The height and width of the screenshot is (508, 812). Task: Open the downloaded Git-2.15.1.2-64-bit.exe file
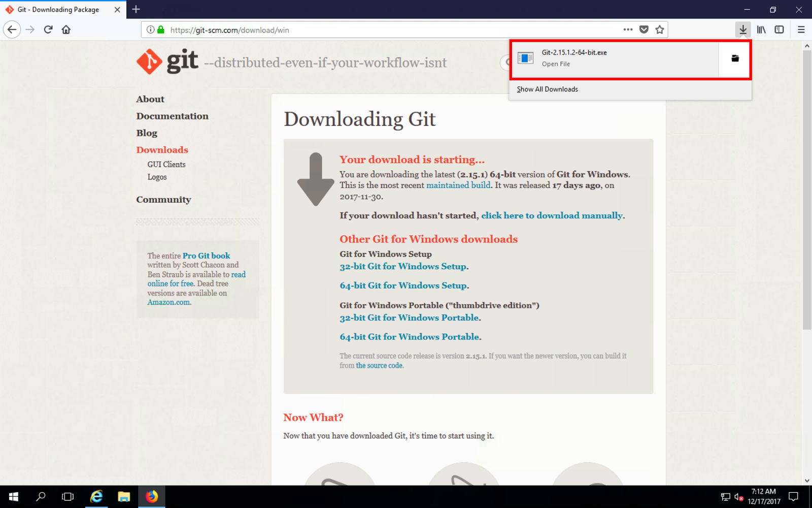[x=615, y=58]
